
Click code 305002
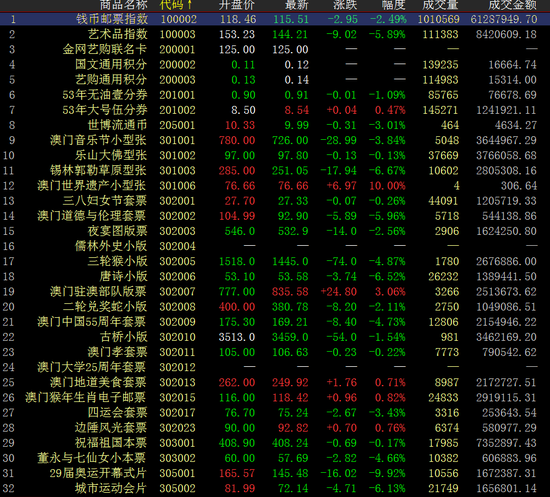[177, 488]
